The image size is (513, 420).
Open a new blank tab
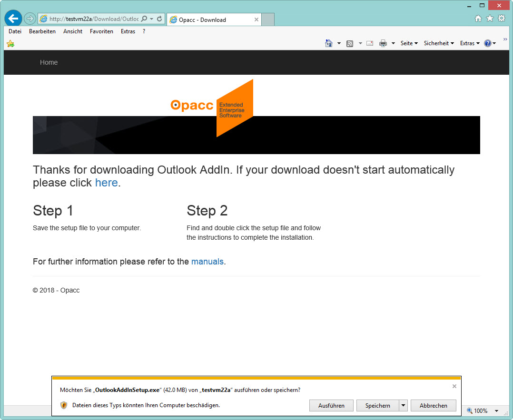click(x=268, y=20)
